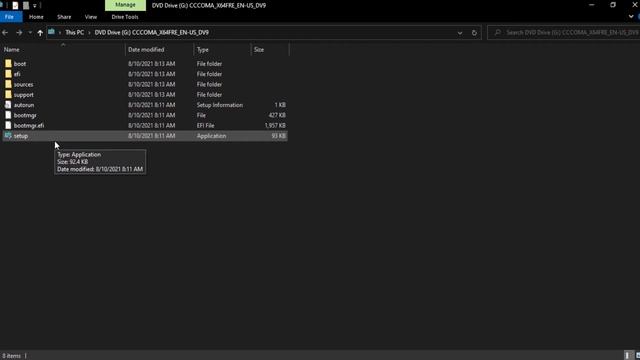
Task: Click new folder icon in title bar
Action: click(26, 6)
